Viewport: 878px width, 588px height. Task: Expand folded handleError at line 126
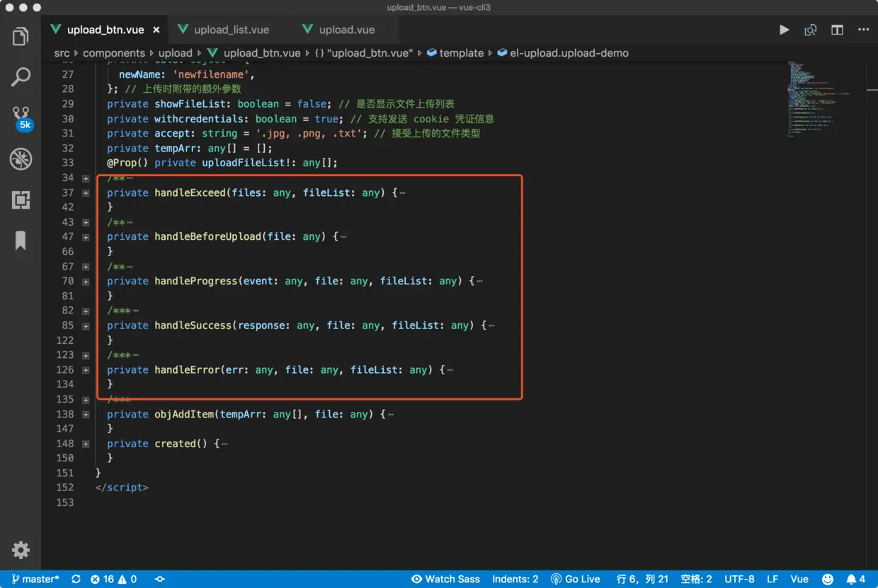(86, 370)
